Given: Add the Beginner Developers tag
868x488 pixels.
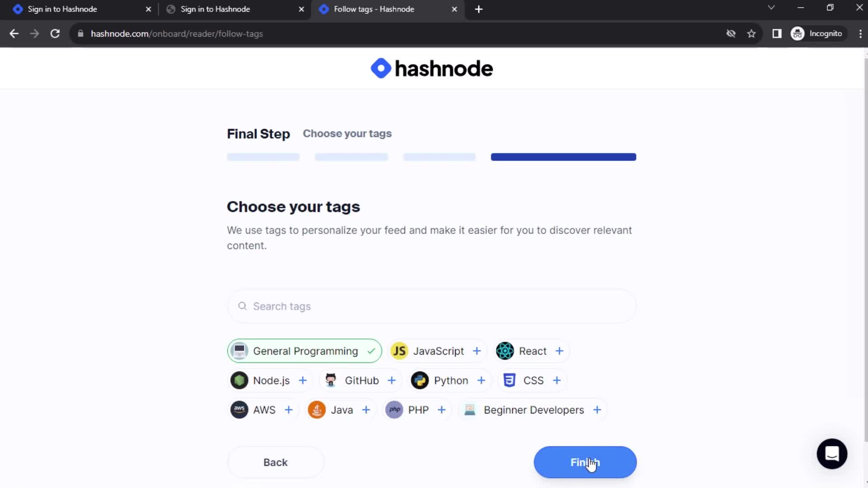Looking at the screenshot, I should [x=597, y=410].
